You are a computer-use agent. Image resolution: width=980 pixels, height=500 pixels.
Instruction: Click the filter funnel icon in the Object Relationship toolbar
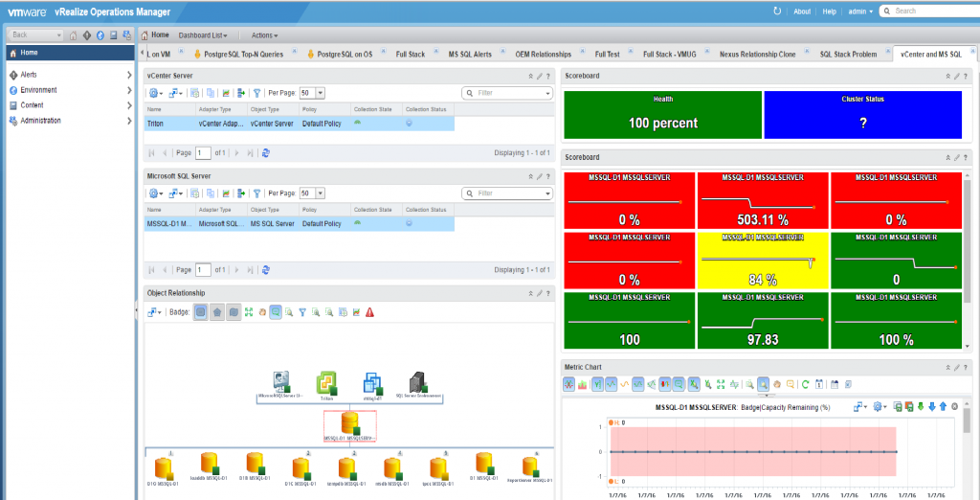[302, 311]
